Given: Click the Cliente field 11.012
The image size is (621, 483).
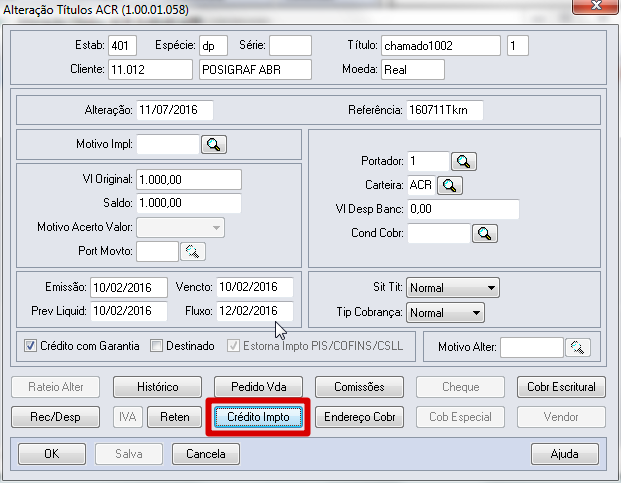Looking at the screenshot, I should 150,70.
